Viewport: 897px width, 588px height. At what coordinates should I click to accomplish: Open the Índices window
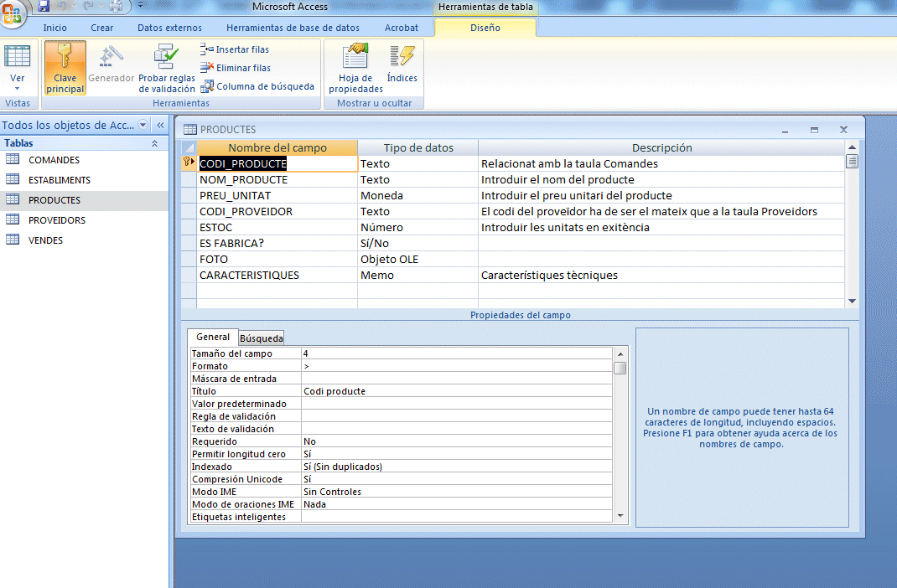point(402,63)
